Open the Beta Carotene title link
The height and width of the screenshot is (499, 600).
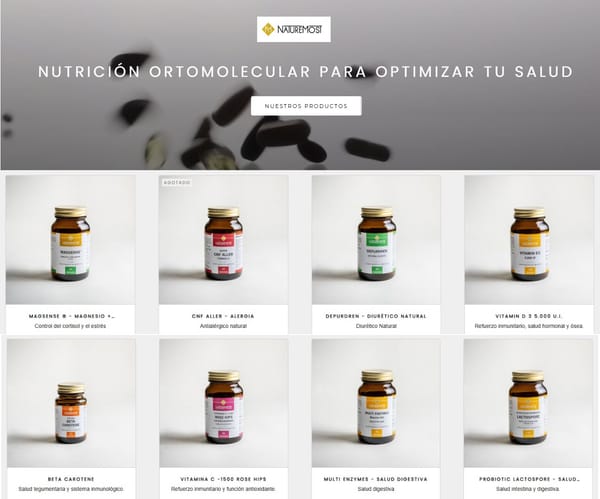[x=71, y=479]
